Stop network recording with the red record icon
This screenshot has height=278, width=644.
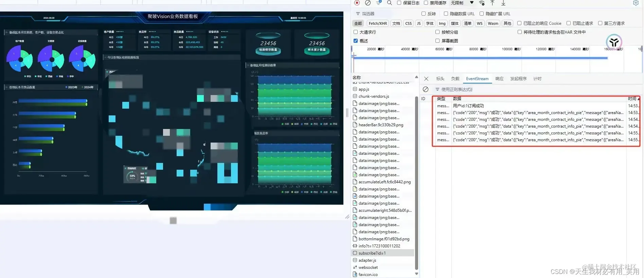pos(357,3)
